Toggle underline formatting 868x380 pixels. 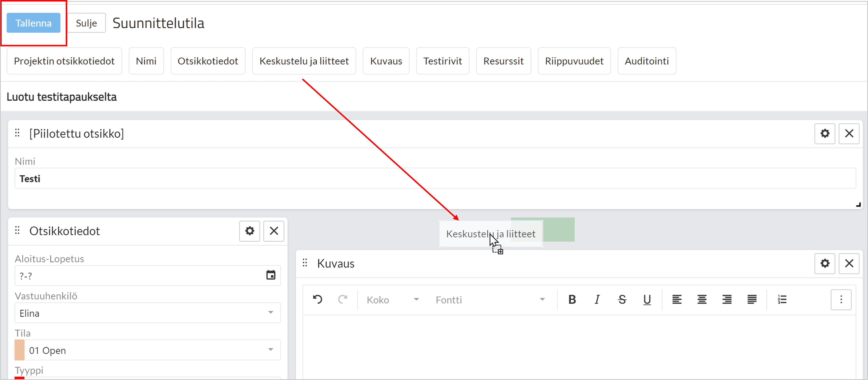pos(647,299)
